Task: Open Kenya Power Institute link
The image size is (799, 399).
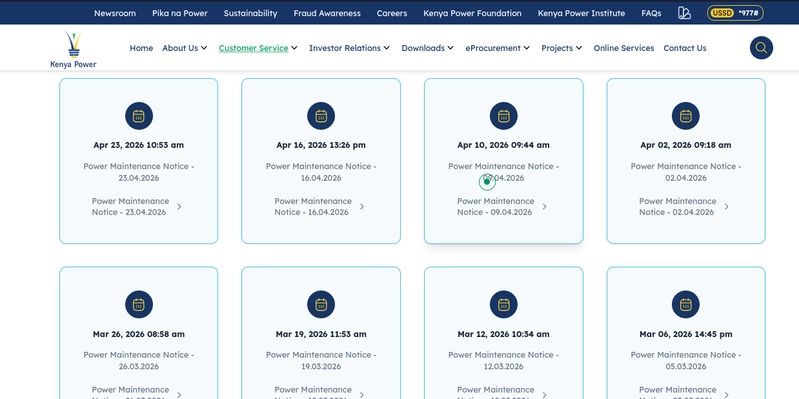Action: (x=581, y=13)
